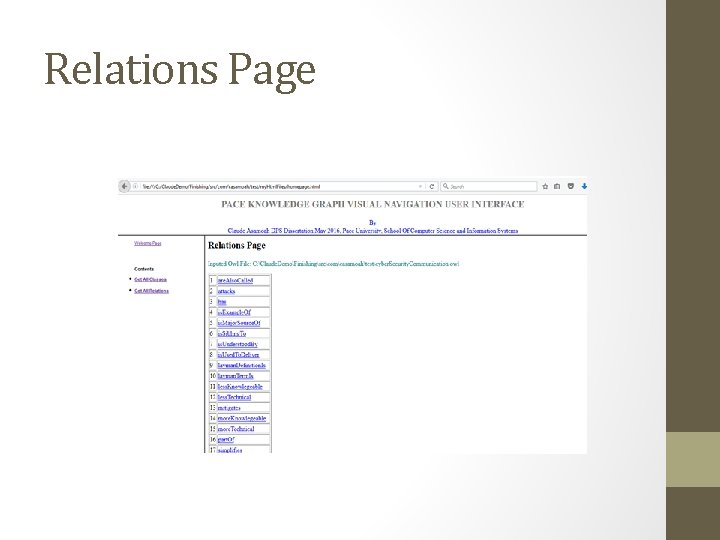Select the 'Relations Page' heading in browser
720x540 pixels.
237,246
